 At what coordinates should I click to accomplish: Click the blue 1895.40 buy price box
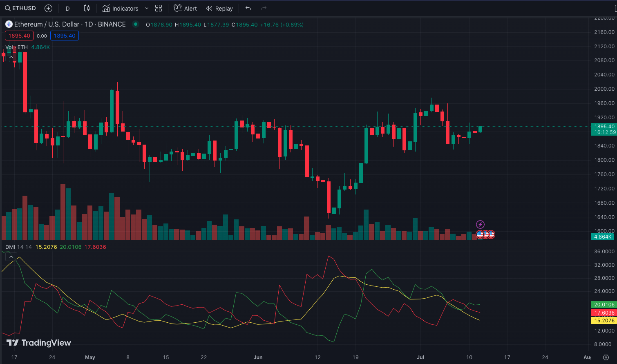[x=65, y=36]
